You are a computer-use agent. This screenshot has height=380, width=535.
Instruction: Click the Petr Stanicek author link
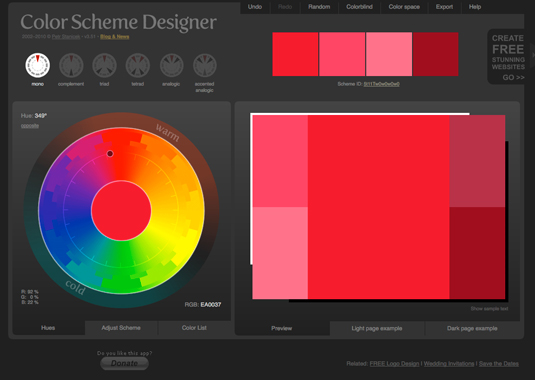(x=66, y=36)
